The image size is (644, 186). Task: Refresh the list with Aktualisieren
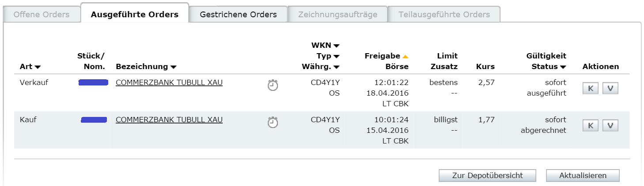click(583, 175)
